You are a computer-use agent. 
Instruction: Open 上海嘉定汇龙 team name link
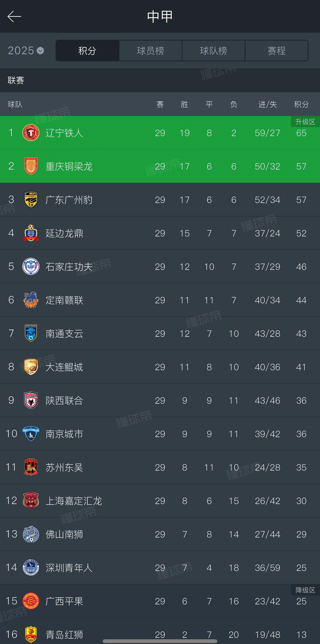click(x=74, y=501)
